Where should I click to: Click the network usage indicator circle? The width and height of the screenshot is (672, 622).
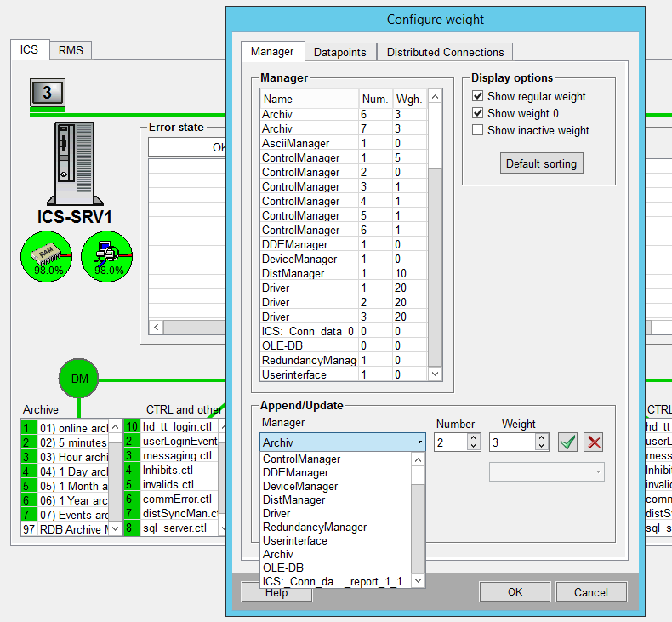106,256
